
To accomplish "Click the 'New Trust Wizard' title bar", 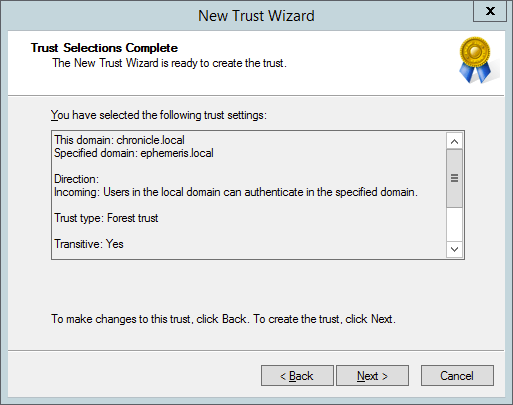I will pyautogui.click(x=256, y=16).
